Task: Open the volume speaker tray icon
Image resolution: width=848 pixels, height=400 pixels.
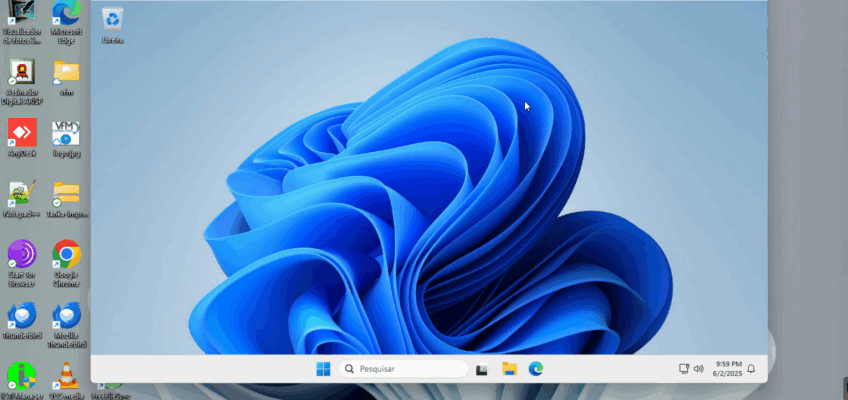Action: [699, 369]
